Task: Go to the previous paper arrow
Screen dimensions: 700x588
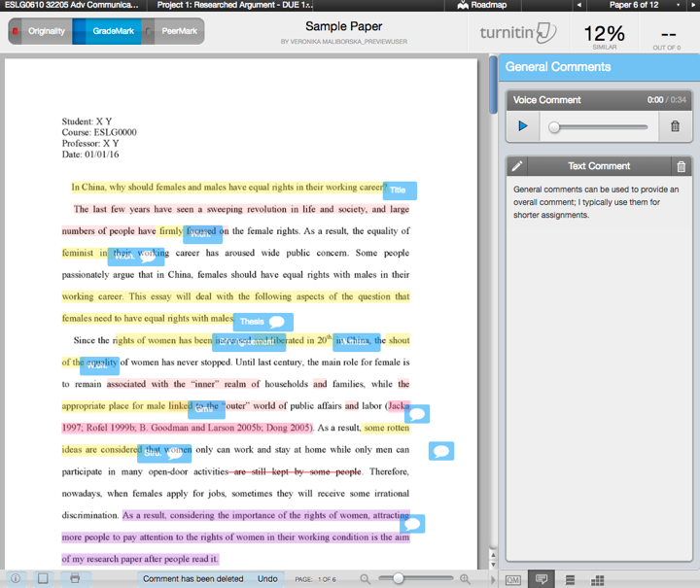Action: click(x=578, y=6)
